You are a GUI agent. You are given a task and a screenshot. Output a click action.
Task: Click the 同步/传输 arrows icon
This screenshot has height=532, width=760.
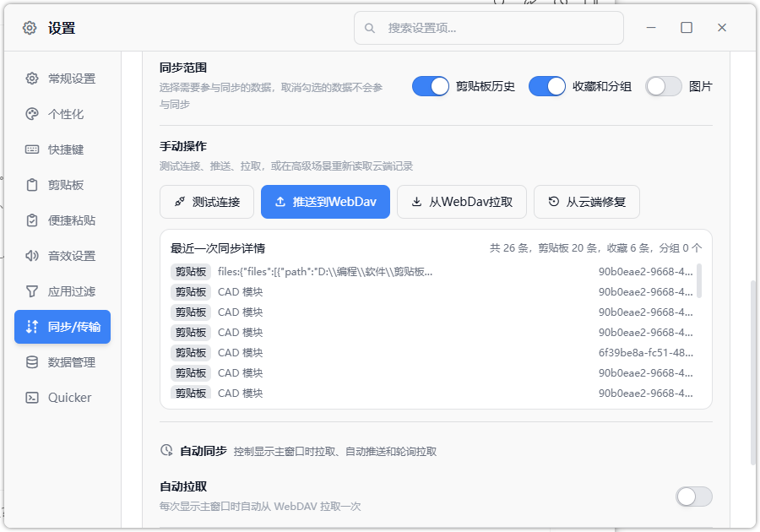(x=32, y=327)
